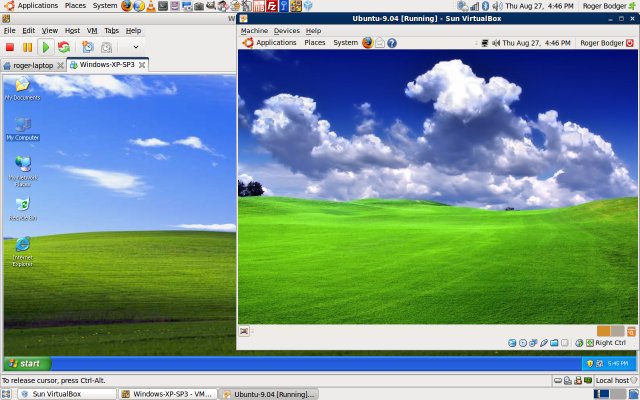Suspend the virtual machine with the pause button

tap(27, 47)
